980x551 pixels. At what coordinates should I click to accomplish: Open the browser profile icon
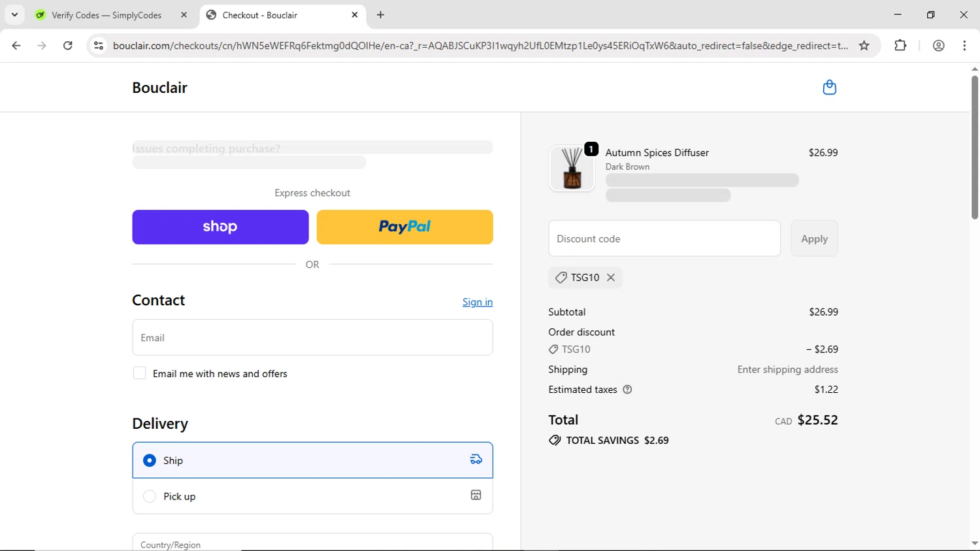click(938, 46)
